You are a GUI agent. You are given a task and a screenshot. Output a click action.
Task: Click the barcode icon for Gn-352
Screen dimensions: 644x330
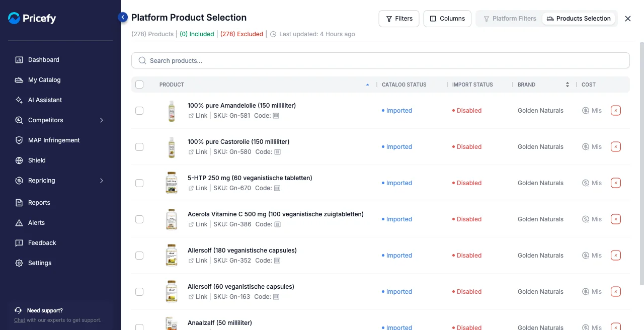pos(277,261)
